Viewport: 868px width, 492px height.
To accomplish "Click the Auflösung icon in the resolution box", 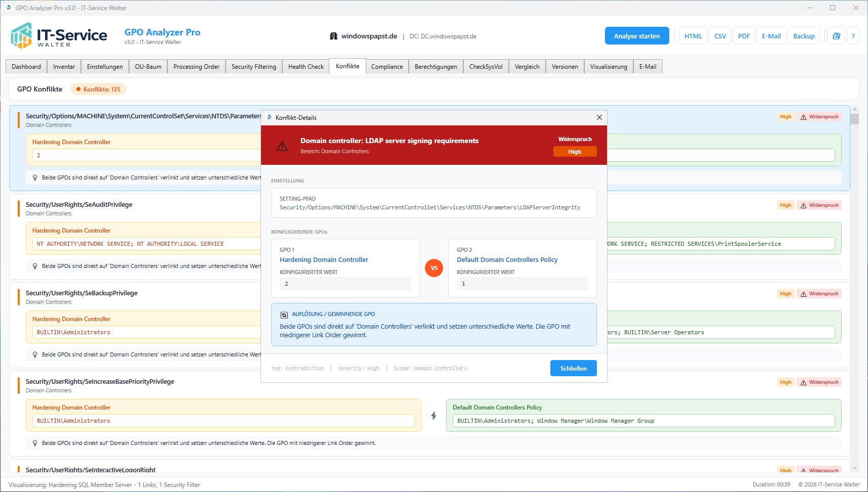I will [x=284, y=315].
